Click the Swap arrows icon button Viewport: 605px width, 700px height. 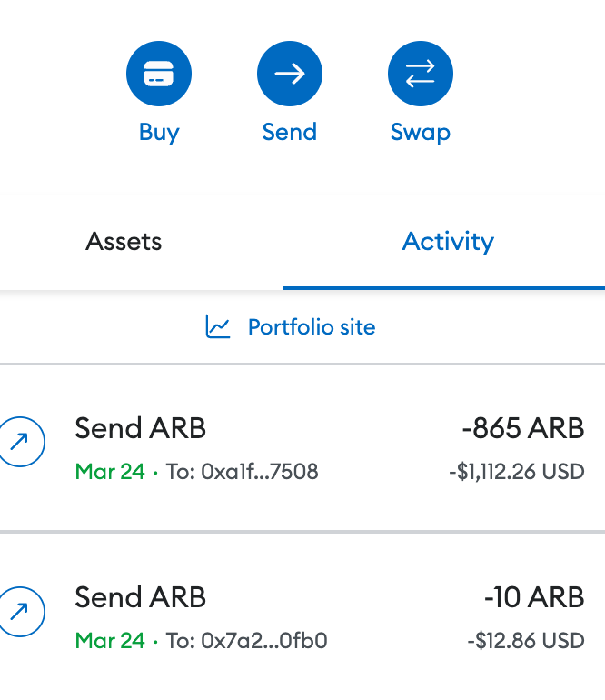tap(421, 74)
